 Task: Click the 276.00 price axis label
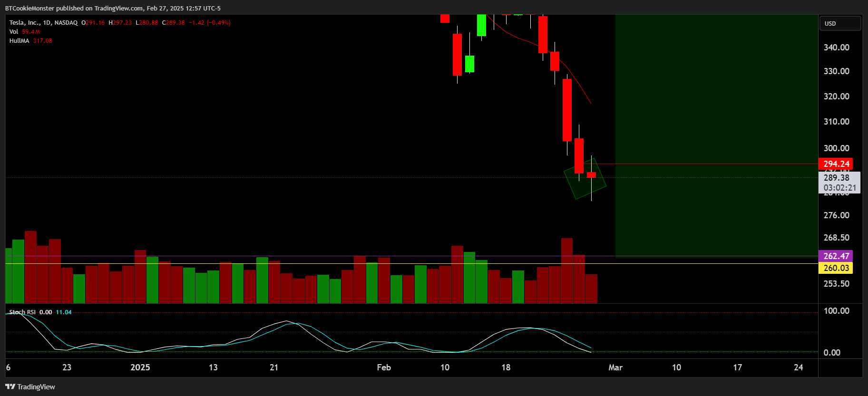(x=837, y=215)
